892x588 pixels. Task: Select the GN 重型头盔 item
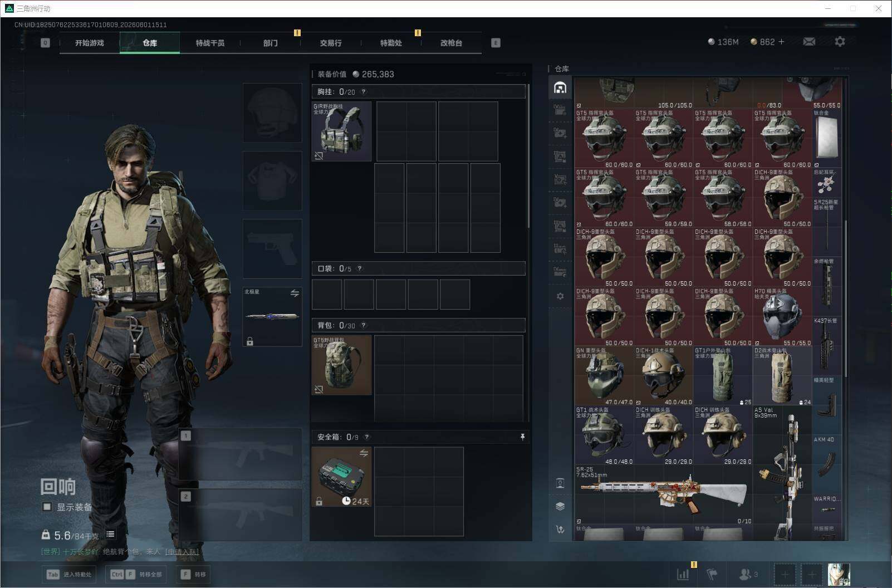coord(604,376)
